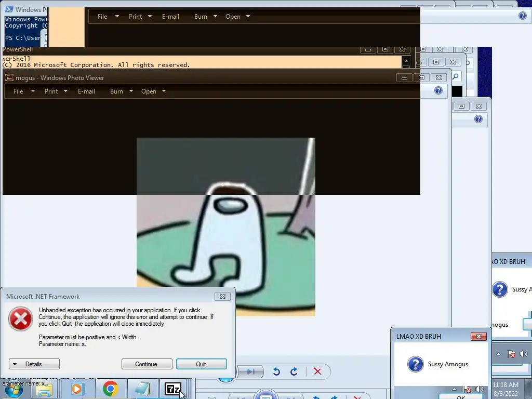Click the taskbar clock showing 11:18 AM
Screen dimensions: 532x399
[505, 389]
